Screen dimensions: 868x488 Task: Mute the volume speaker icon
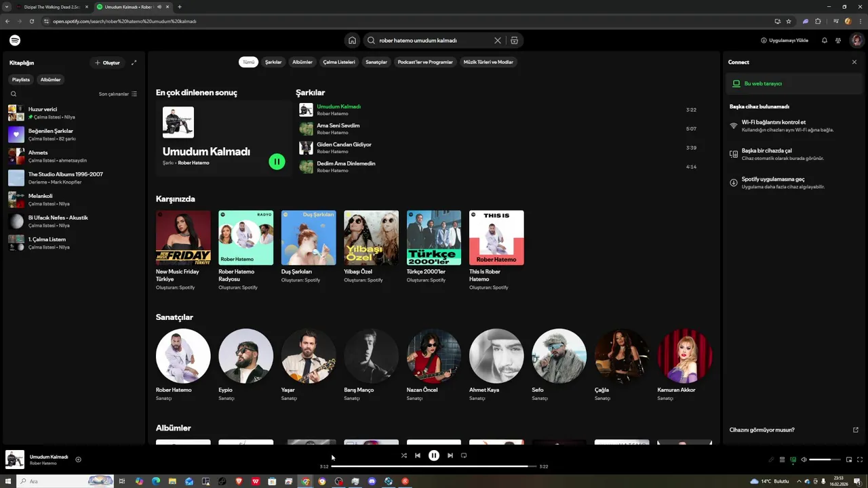coord(804,460)
